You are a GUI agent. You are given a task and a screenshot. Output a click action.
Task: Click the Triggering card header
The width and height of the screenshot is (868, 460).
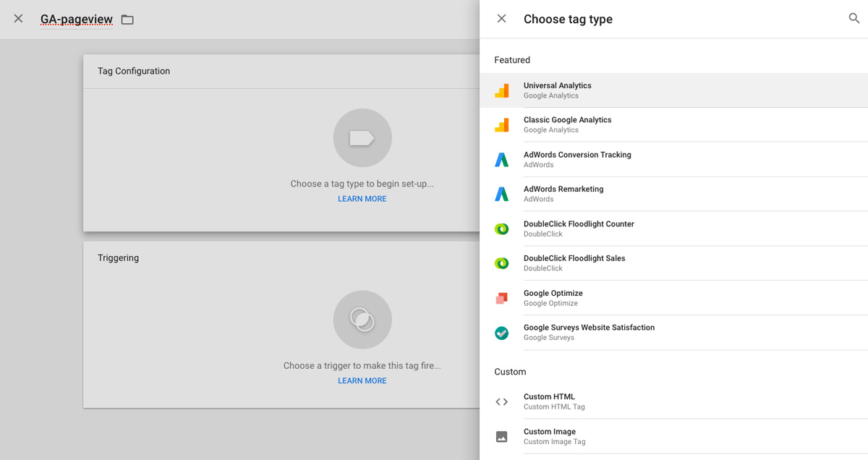coord(281,258)
